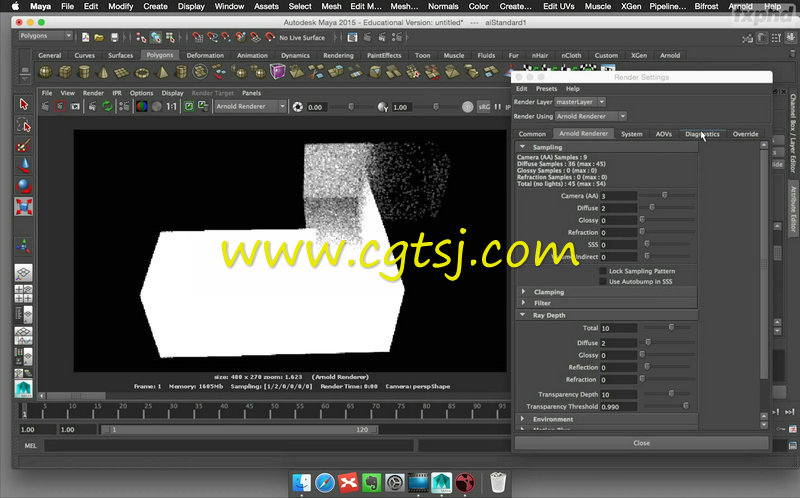Save scene using the disk icon
The width and height of the screenshot is (800, 498).
pos(114,37)
